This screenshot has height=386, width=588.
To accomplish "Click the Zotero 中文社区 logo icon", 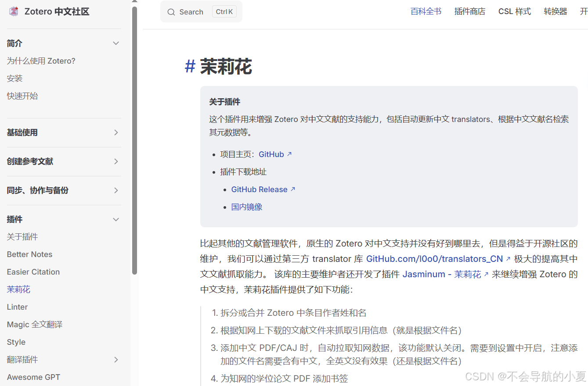I will point(14,12).
